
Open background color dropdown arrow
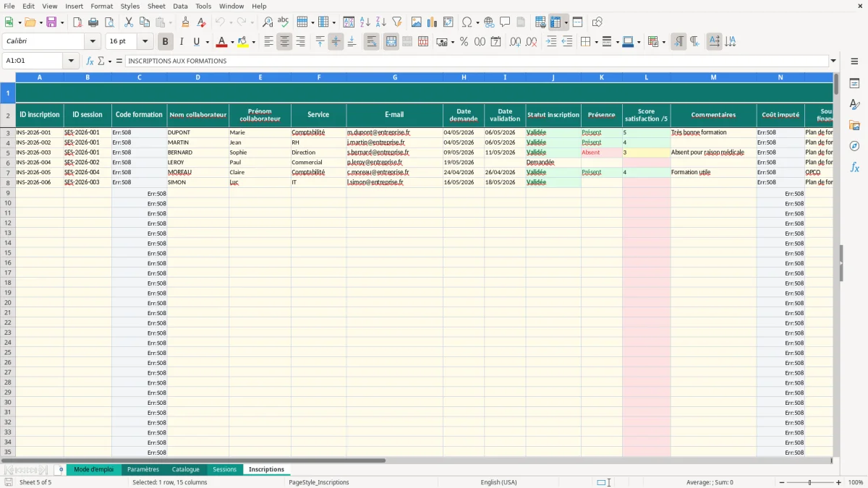pos(253,42)
